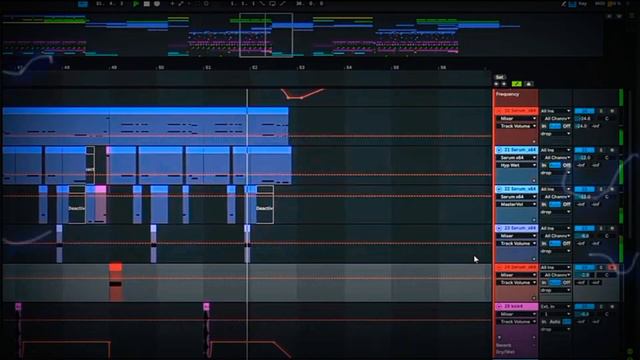Open the Mixer chooser on track 23 Serum_x64
The image size is (640, 360).
point(516,236)
